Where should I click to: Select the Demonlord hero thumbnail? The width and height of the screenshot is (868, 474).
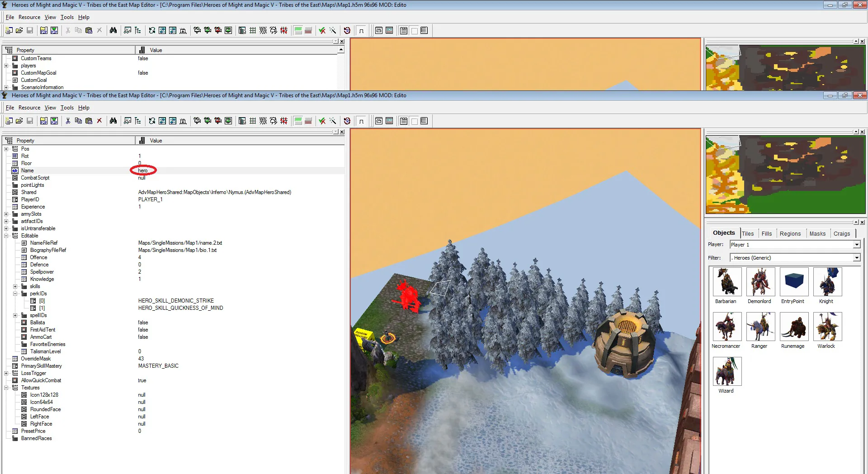[760, 282]
